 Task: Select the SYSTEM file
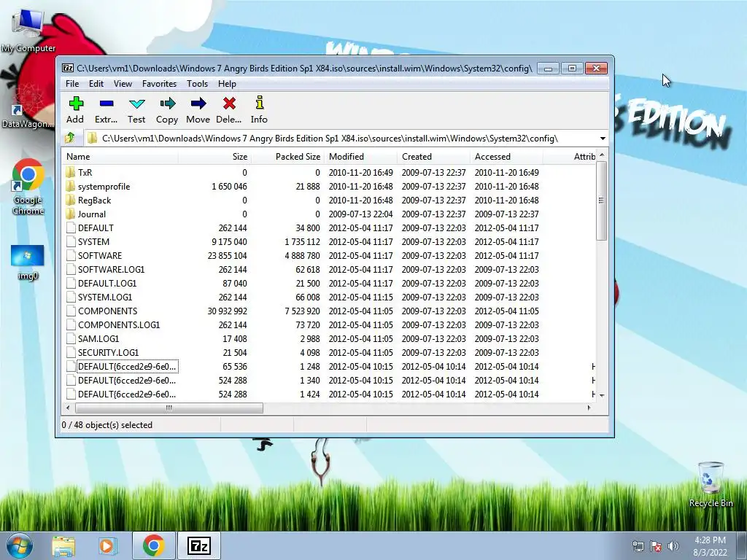point(94,241)
